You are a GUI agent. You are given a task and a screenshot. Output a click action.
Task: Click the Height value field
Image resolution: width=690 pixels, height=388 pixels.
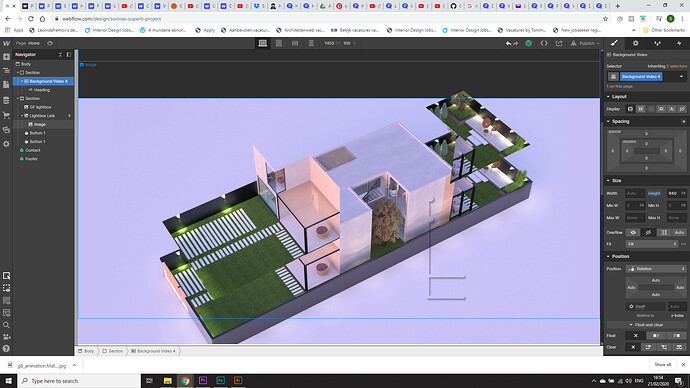[672, 193]
